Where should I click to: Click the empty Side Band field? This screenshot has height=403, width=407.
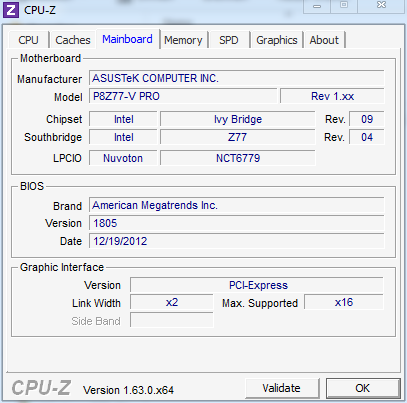(172, 320)
